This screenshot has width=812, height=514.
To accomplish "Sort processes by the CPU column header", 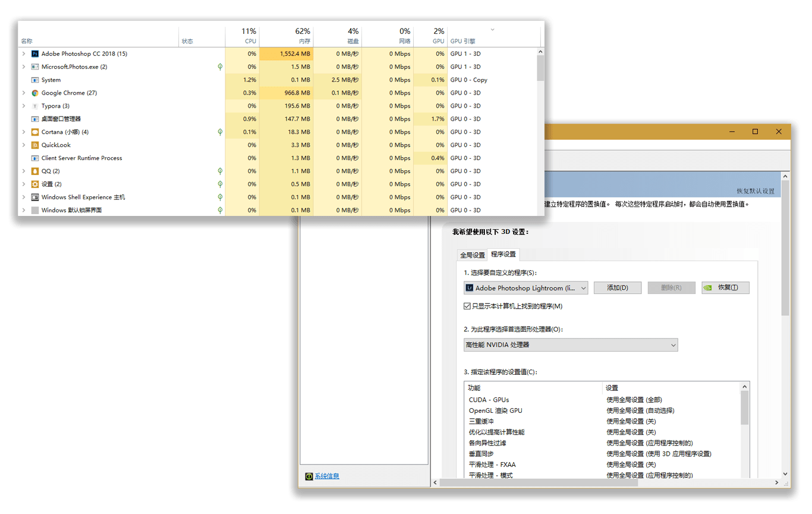I will pos(243,36).
